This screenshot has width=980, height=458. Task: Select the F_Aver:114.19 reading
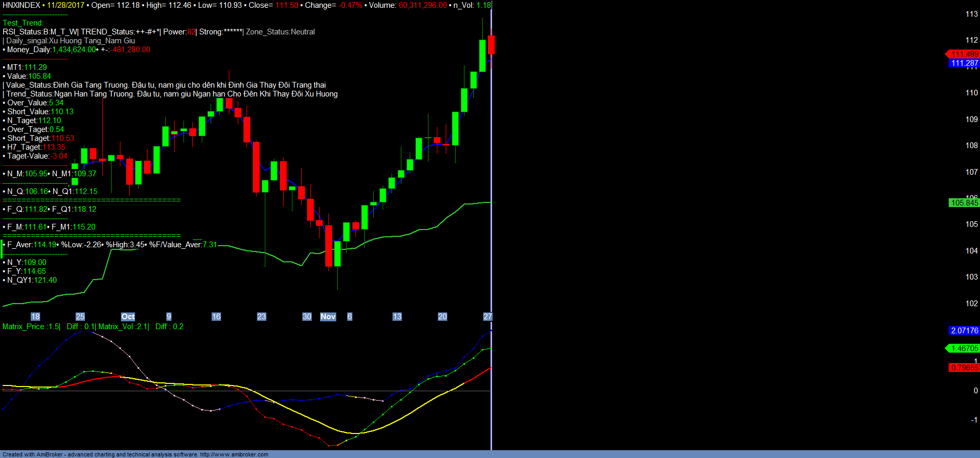coord(32,245)
